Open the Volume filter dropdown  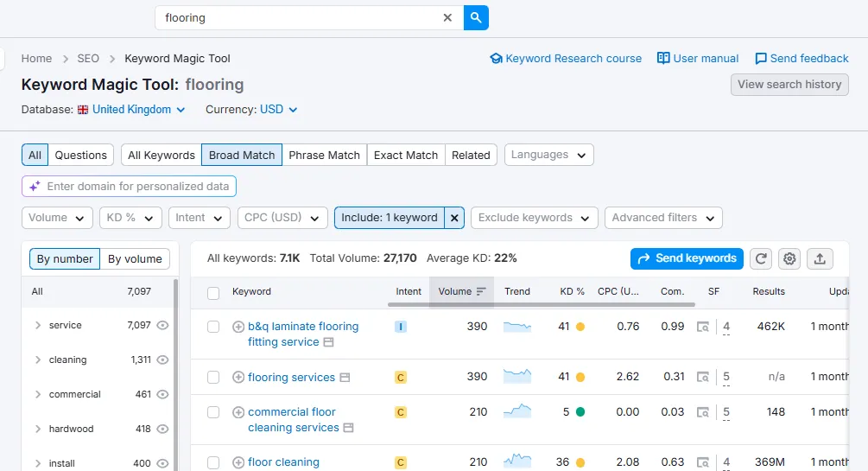[x=57, y=218]
